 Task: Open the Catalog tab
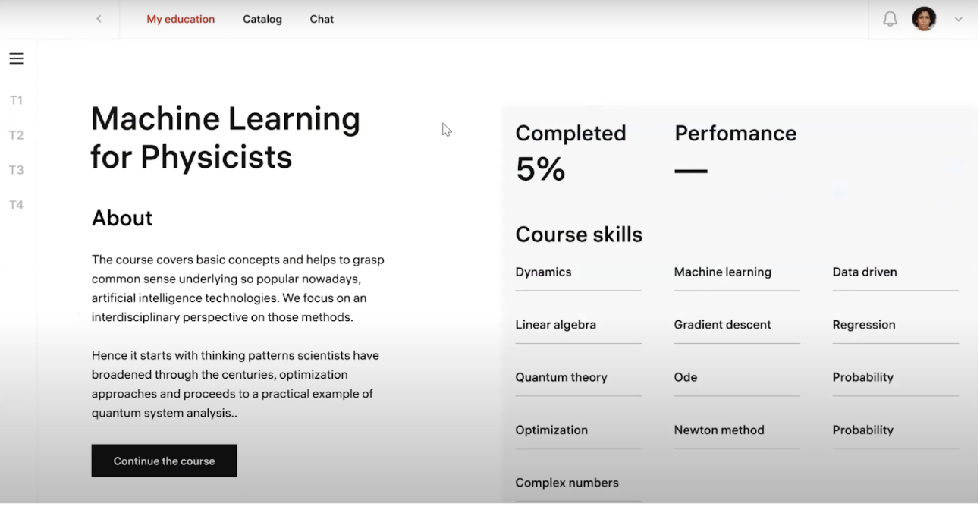pos(262,19)
